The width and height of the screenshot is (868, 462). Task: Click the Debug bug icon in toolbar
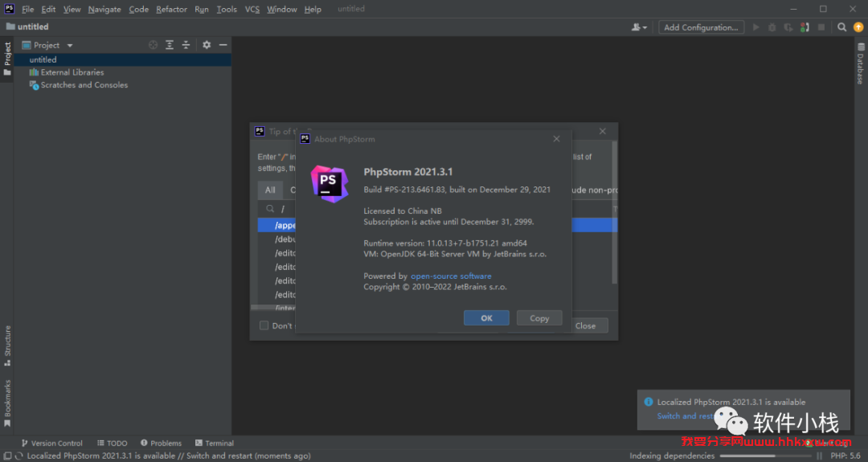772,27
